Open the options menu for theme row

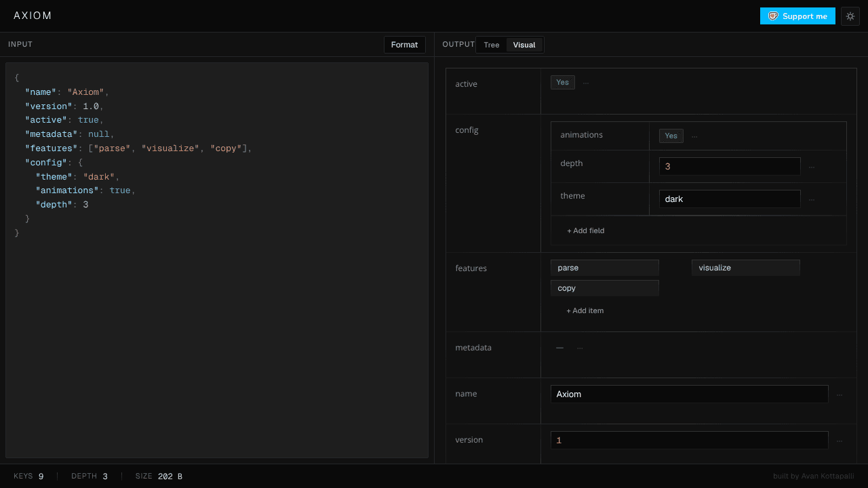(x=812, y=199)
